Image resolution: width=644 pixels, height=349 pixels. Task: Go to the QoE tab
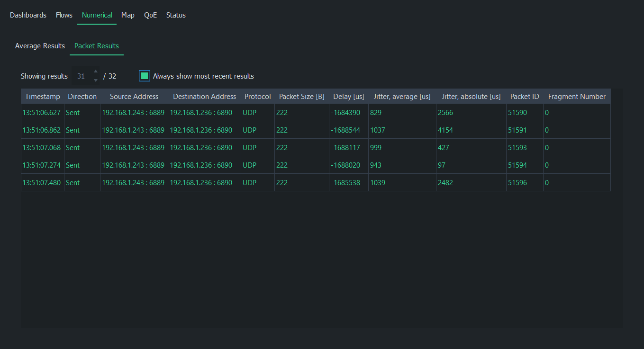[150, 15]
